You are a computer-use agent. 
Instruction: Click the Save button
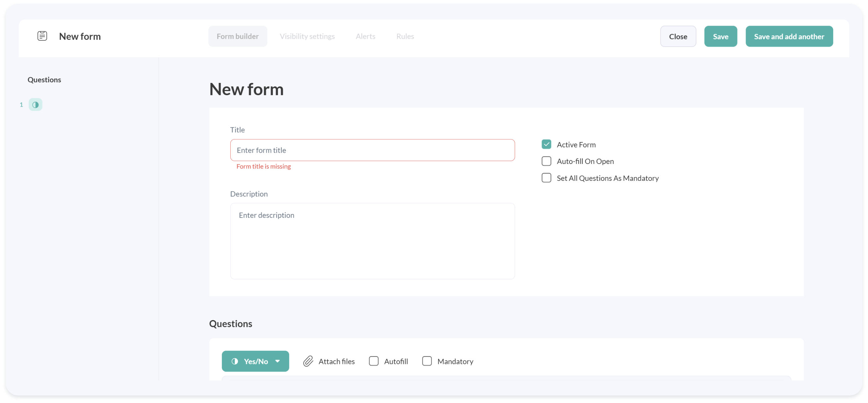coord(720,36)
